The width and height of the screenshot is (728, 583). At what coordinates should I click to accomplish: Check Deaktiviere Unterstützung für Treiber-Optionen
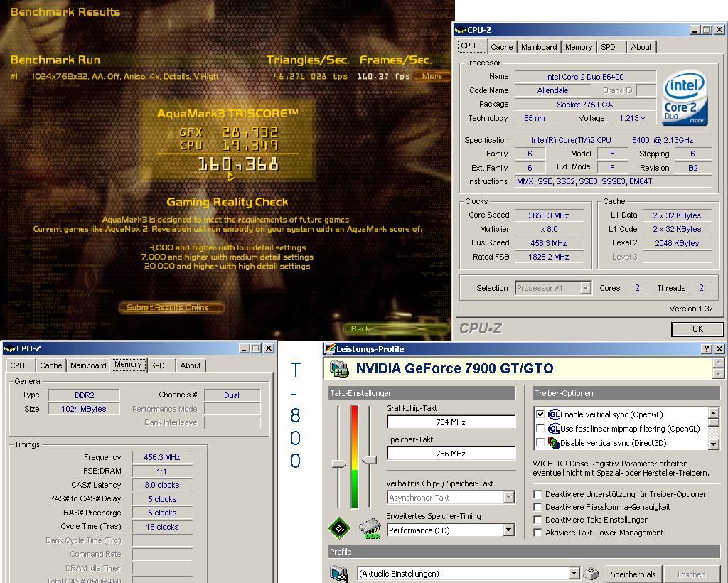click(x=537, y=494)
